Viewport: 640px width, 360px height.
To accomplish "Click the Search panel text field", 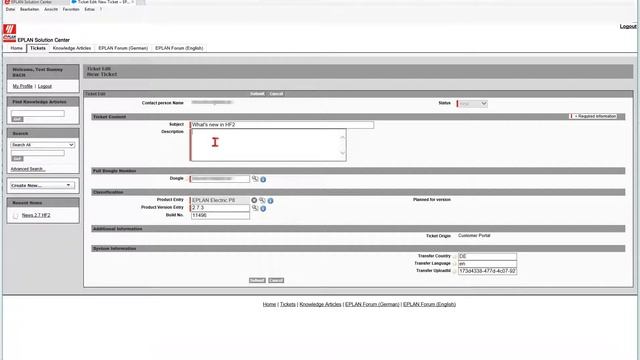I will pyautogui.click(x=38, y=153).
